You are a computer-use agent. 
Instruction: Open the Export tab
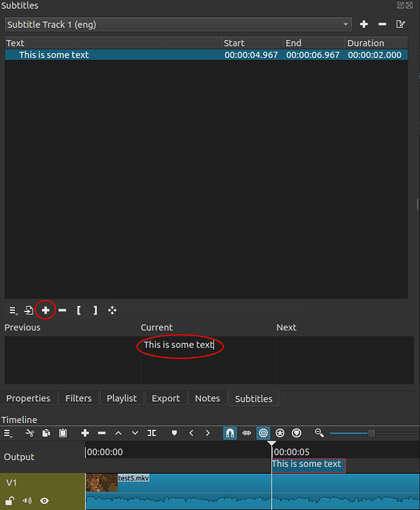tap(166, 398)
